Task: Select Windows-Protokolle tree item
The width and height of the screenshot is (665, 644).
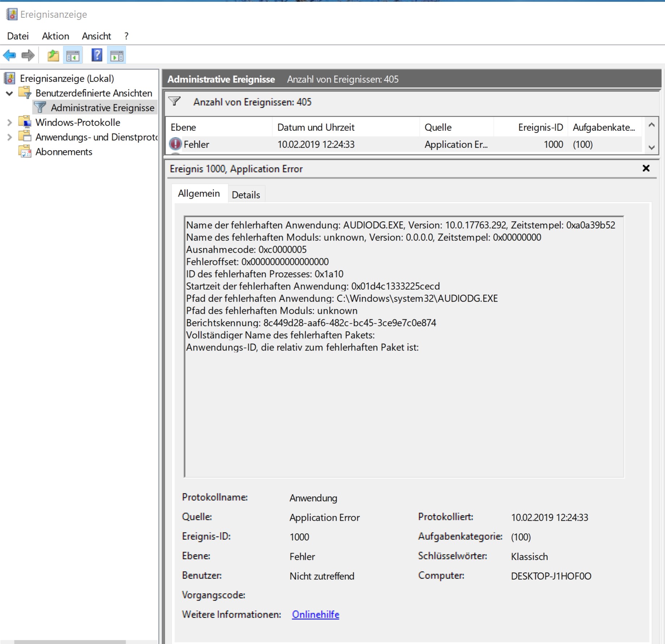Action: (78, 122)
